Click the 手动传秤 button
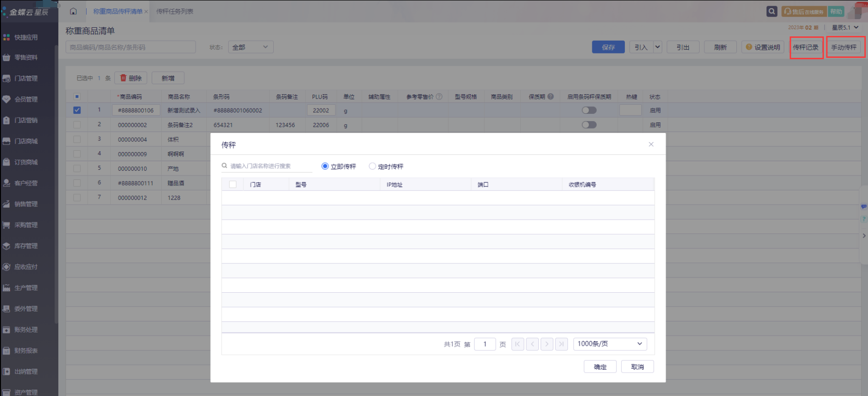This screenshot has width=868, height=396. (x=844, y=47)
